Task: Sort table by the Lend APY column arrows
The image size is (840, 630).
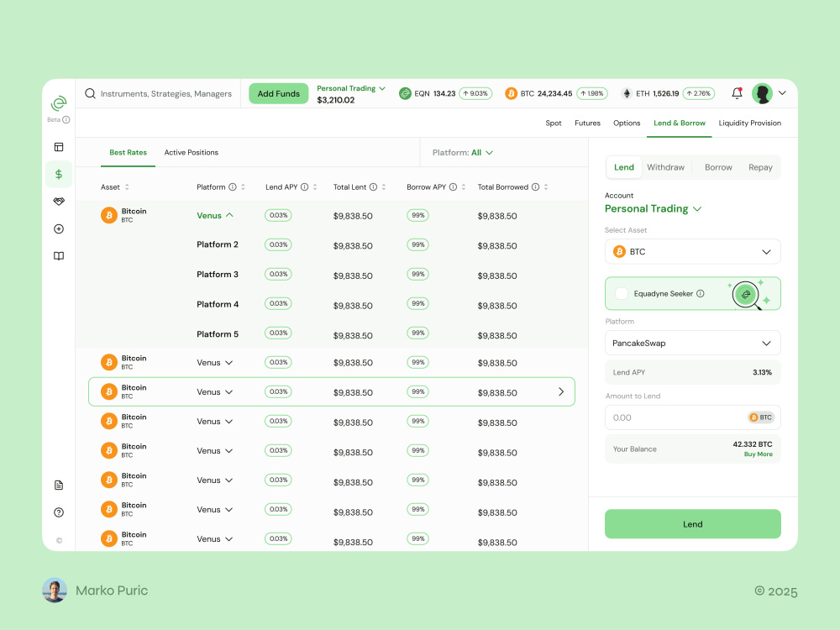Action: tap(315, 187)
